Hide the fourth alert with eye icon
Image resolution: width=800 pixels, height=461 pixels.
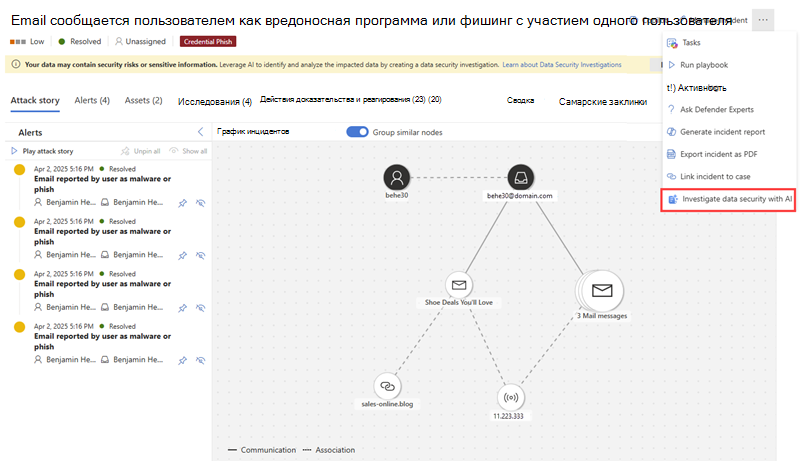pos(201,361)
